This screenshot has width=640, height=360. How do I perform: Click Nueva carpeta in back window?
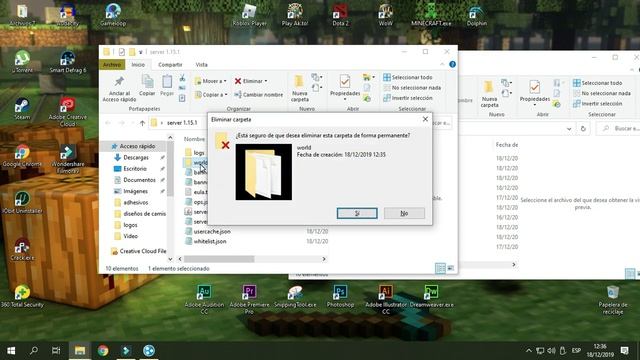[x=489, y=95]
